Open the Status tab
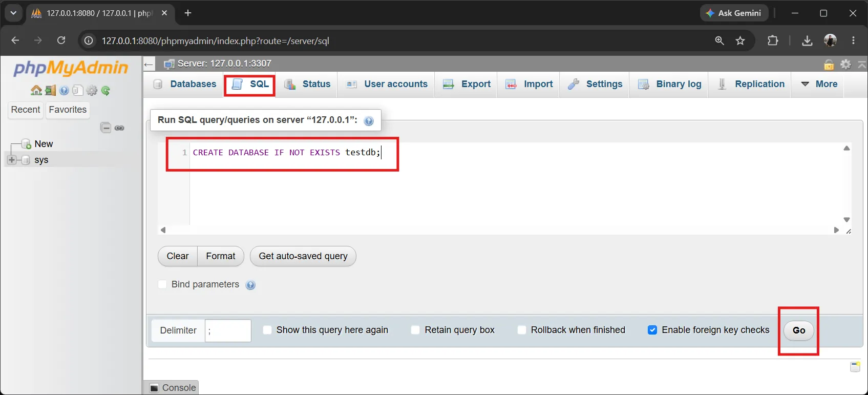This screenshot has height=395, width=868. pyautogui.click(x=307, y=84)
